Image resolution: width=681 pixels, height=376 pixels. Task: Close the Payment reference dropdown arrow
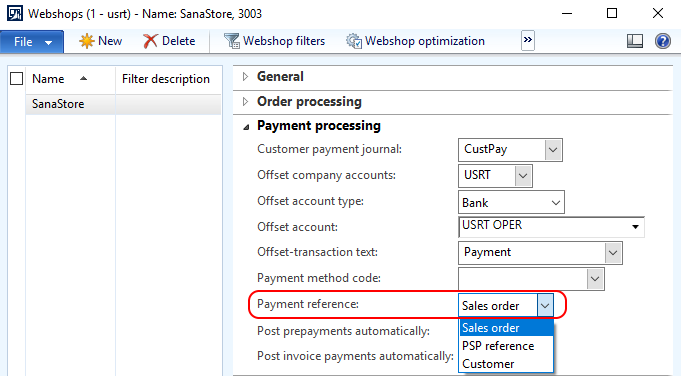tap(545, 305)
